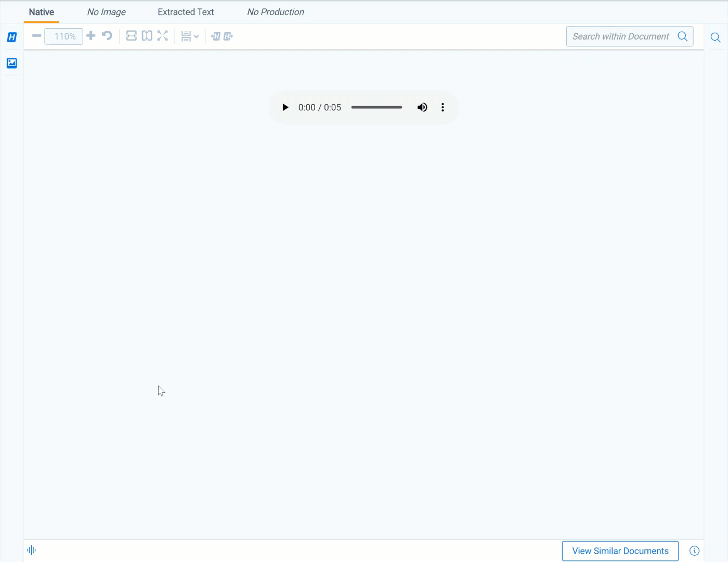Toggle the highlights H sidebar icon
This screenshot has width=728, height=562.
12,37
